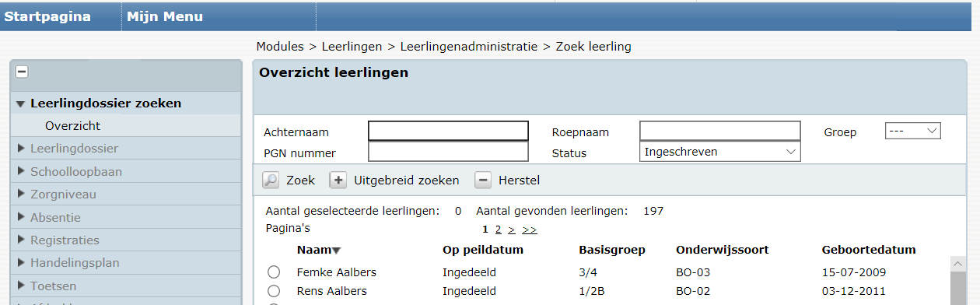Image resolution: width=980 pixels, height=305 pixels.
Task: Expand the Schoolloopbaan section
Action: click(76, 171)
